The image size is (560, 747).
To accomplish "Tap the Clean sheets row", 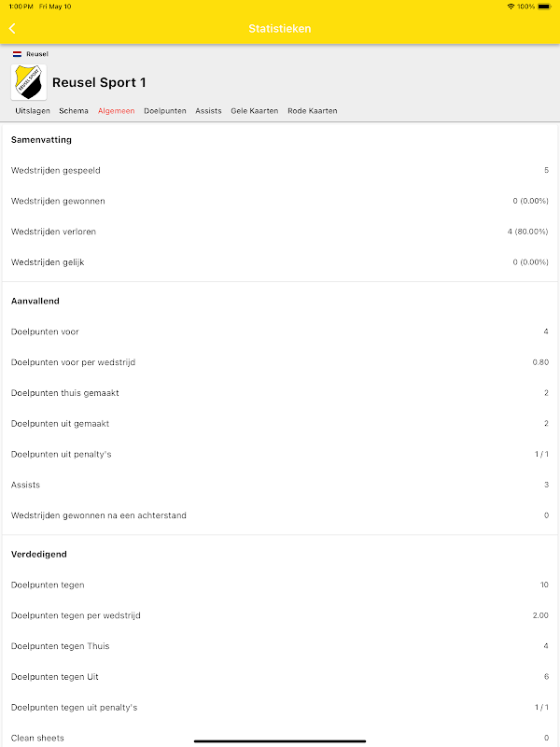I will 280,736.
